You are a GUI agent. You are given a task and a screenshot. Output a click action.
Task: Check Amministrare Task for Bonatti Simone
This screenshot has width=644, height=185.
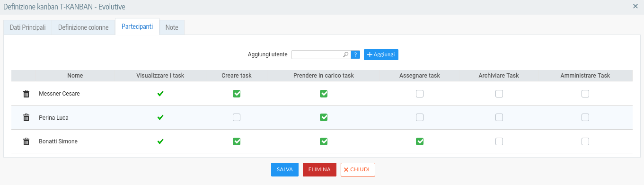[x=585, y=141]
